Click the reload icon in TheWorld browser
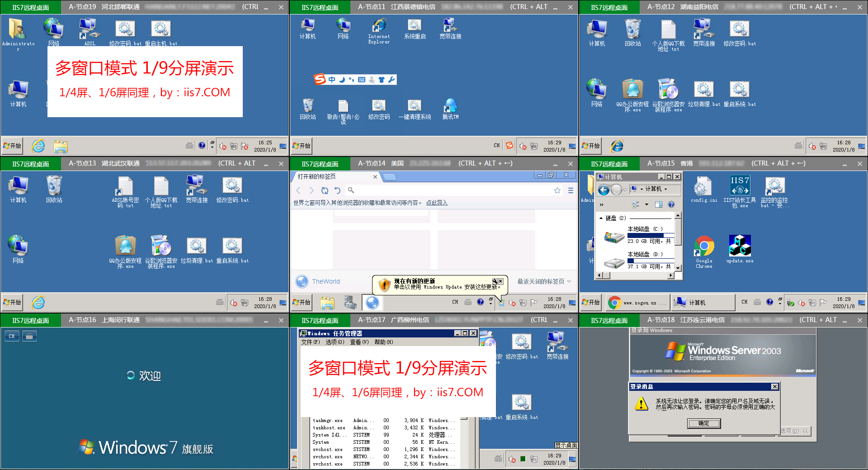The width and height of the screenshot is (868, 470). pyautogui.click(x=325, y=190)
